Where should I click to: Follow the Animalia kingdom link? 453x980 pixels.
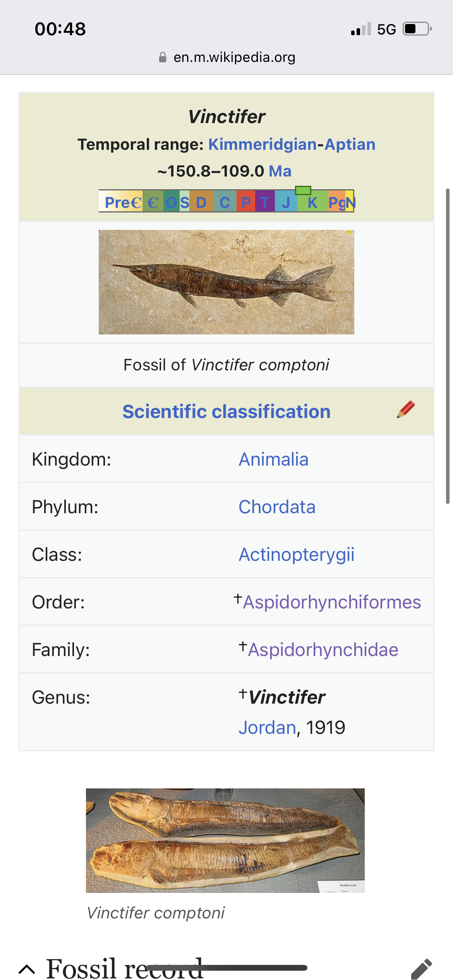click(x=273, y=459)
